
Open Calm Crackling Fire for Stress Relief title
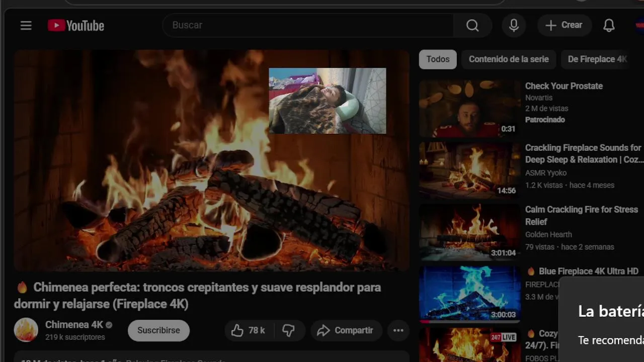pyautogui.click(x=582, y=216)
